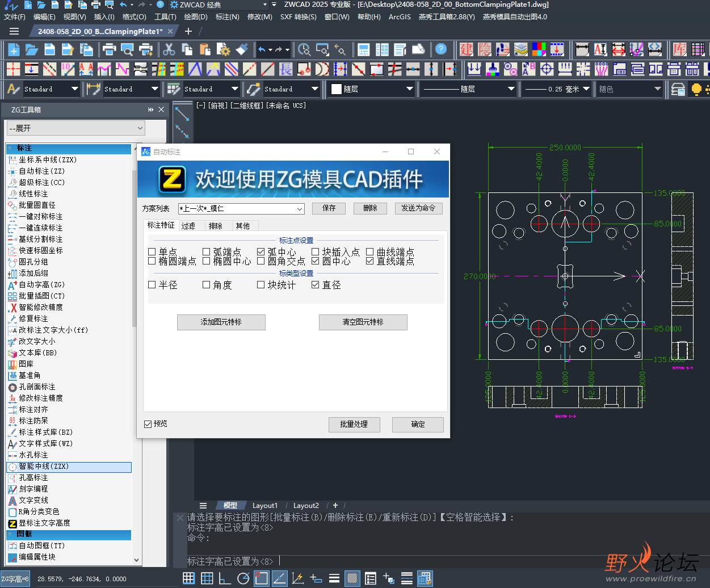710x588 pixels.
Task: Open the --展开 dropdown in ZG工具箱
Action: pos(75,128)
